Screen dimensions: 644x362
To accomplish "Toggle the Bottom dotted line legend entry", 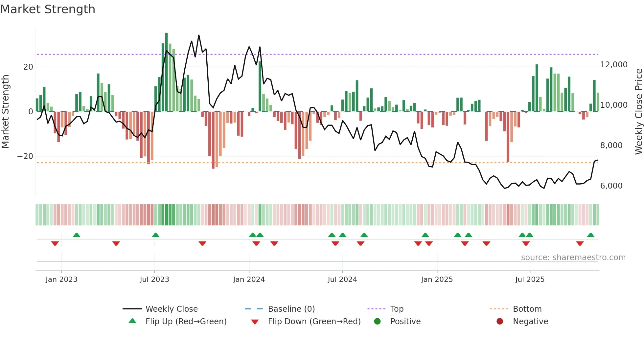I will [x=527, y=309].
